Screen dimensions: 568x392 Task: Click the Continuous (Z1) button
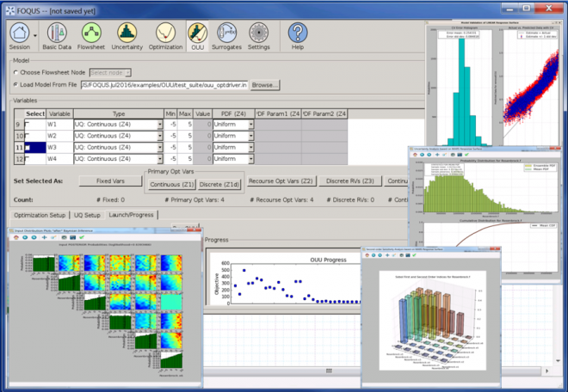click(172, 184)
